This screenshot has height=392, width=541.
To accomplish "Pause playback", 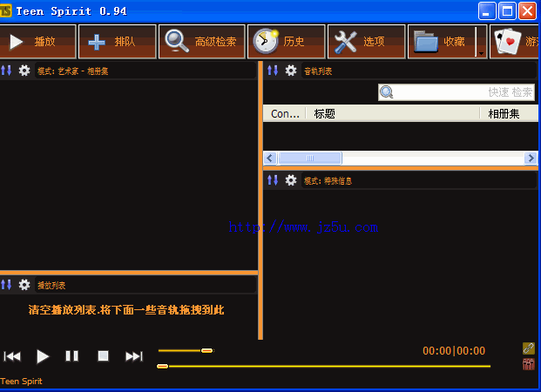I will [x=71, y=355].
